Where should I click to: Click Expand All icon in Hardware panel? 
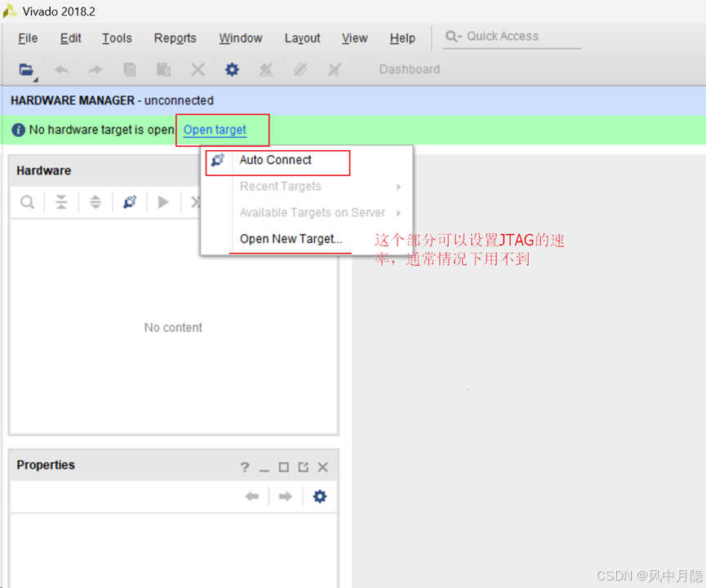point(95,202)
